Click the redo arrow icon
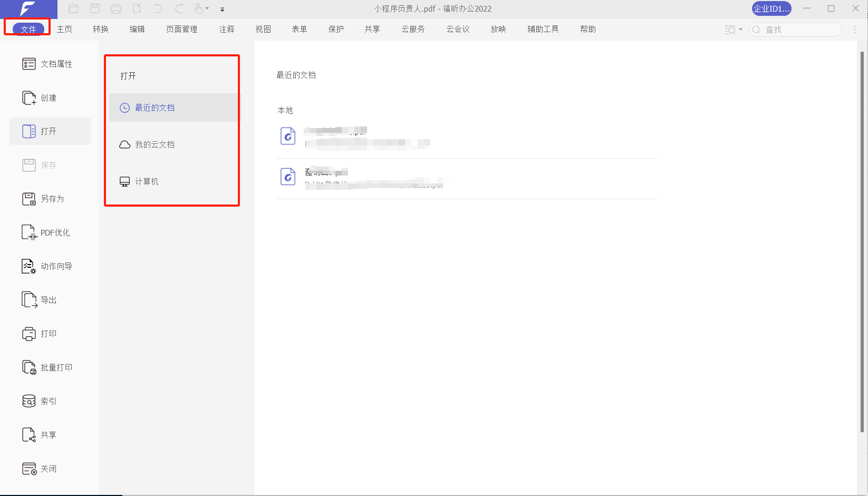The width and height of the screenshot is (868, 496). pyautogui.click(x=179, y=8)
